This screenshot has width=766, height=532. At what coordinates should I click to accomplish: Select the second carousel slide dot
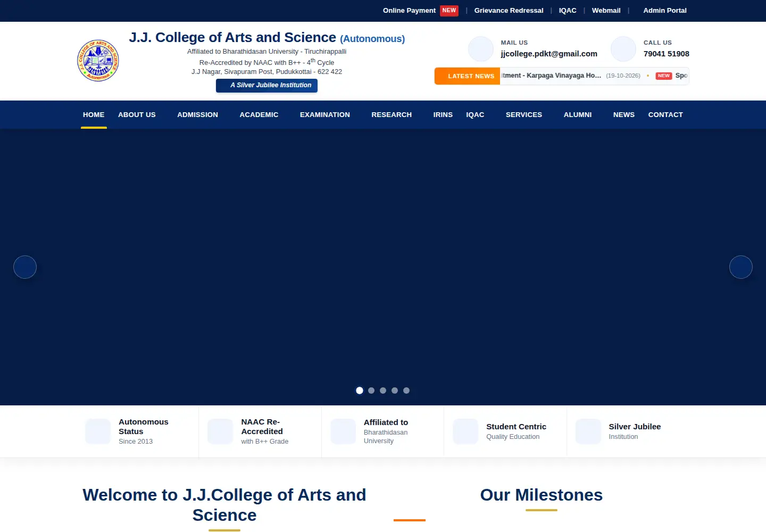[x=371, y=390]
